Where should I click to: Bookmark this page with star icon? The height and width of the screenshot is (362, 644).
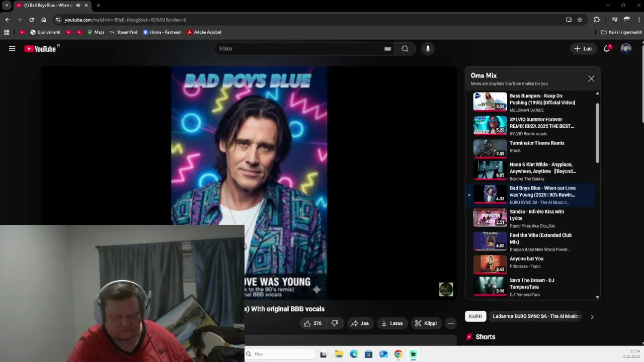[x=580, y=20]
